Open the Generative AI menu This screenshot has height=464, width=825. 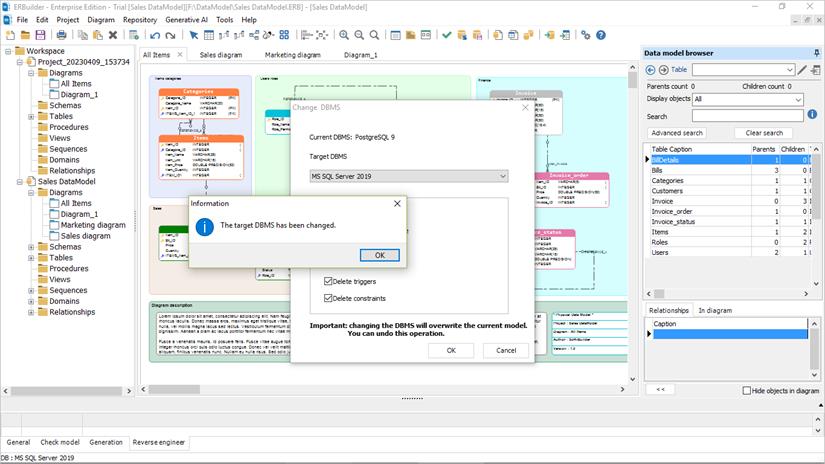(x=186, y=19)
